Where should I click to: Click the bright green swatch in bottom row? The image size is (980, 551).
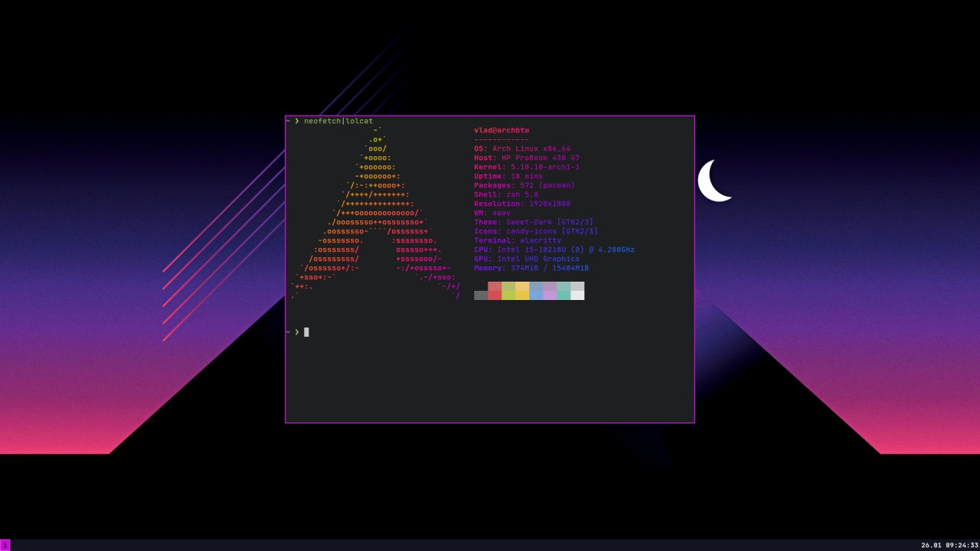click(x=508, y=295)
